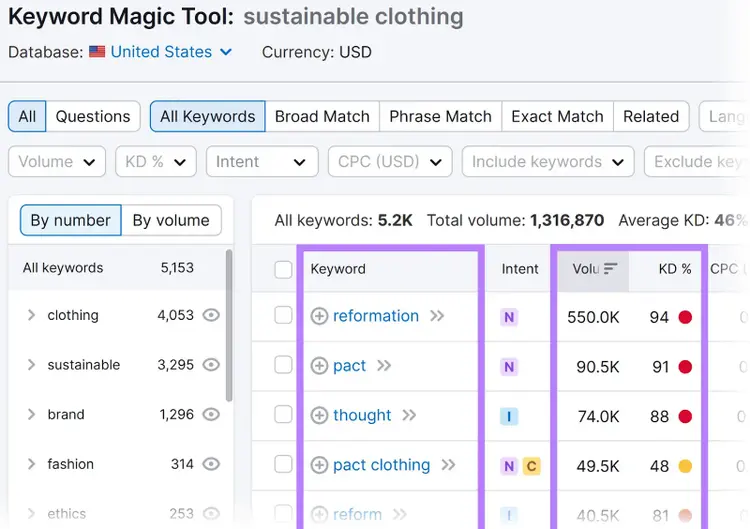Expand the clothing keyword group
The width and height of the screenshot is (750, 529).
(31, 315)
